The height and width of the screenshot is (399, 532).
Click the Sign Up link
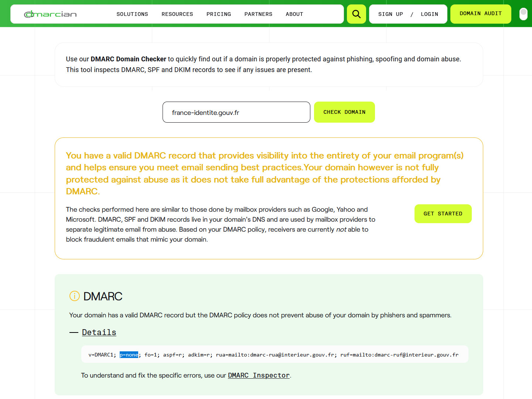click(x=391, y=14)
